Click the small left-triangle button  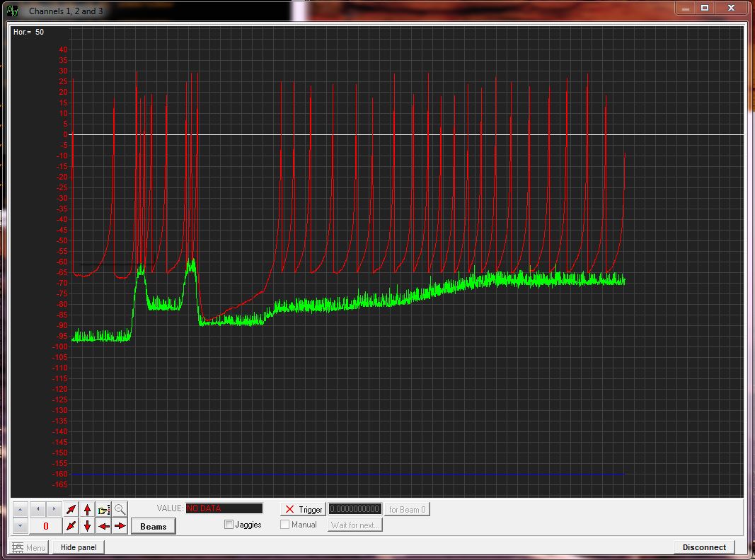coord(38,509)
